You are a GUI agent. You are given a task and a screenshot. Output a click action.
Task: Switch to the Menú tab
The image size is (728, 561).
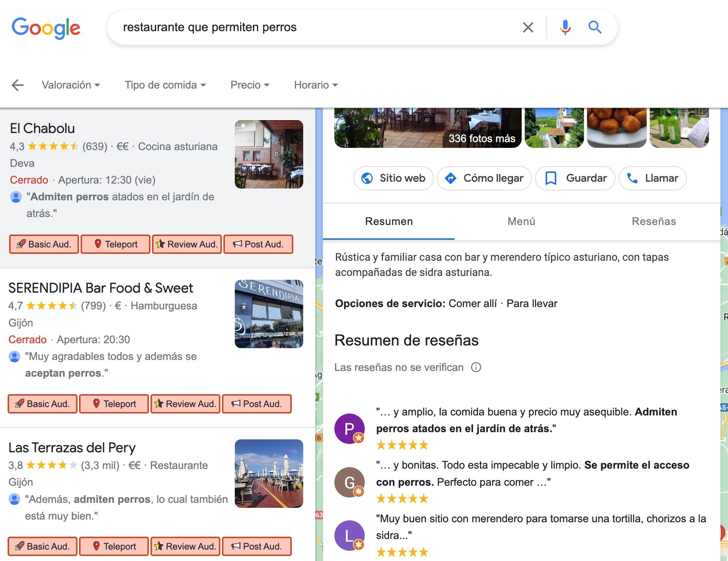coord(521,222)
